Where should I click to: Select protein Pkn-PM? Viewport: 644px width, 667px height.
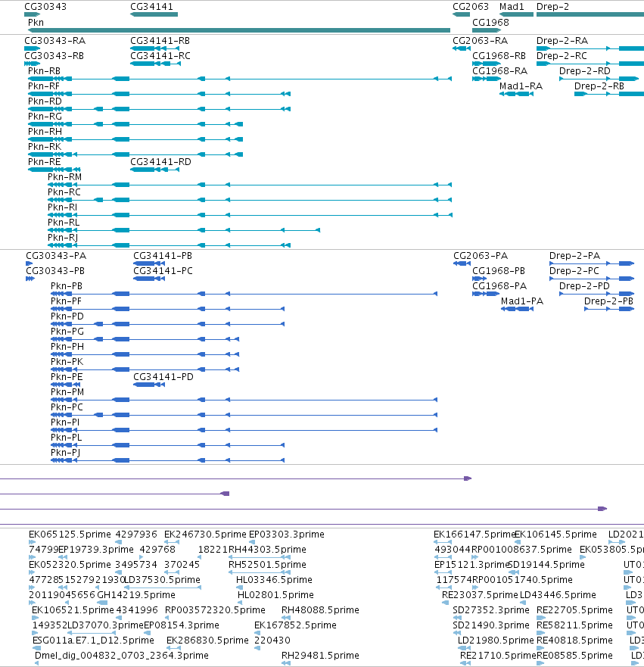pos(244,400)
